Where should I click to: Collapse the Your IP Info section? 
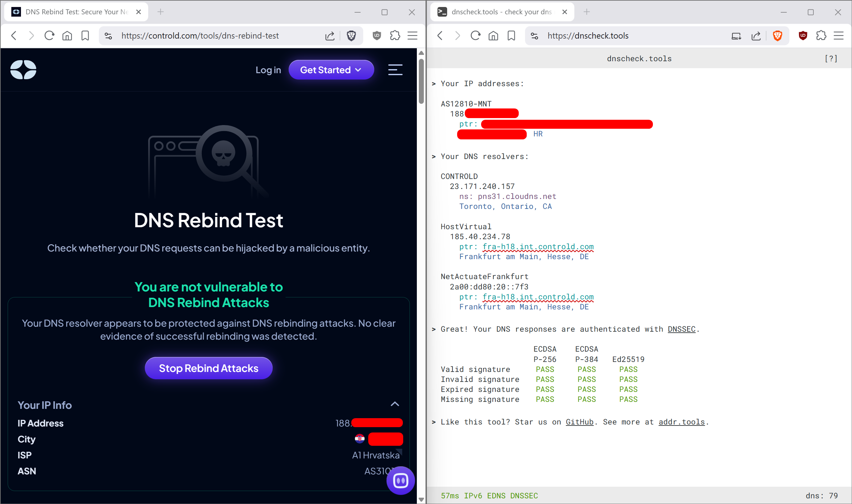point(395,404)
